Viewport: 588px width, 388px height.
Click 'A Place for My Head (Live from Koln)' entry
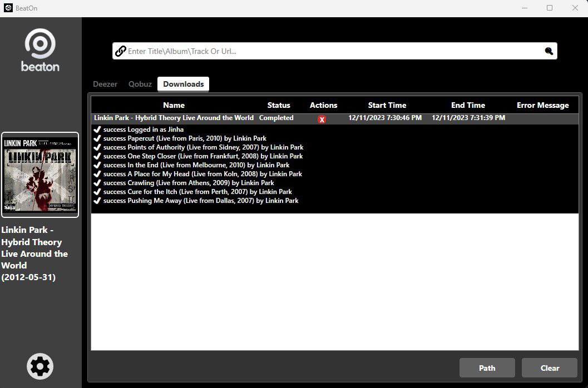click(x=202, y=174)
